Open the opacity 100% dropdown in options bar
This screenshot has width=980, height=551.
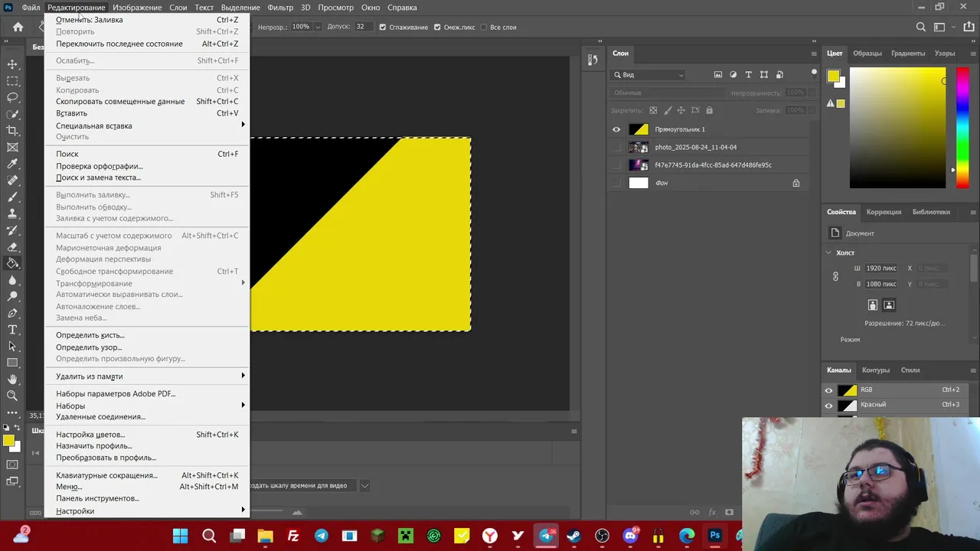tap(318, 27)
